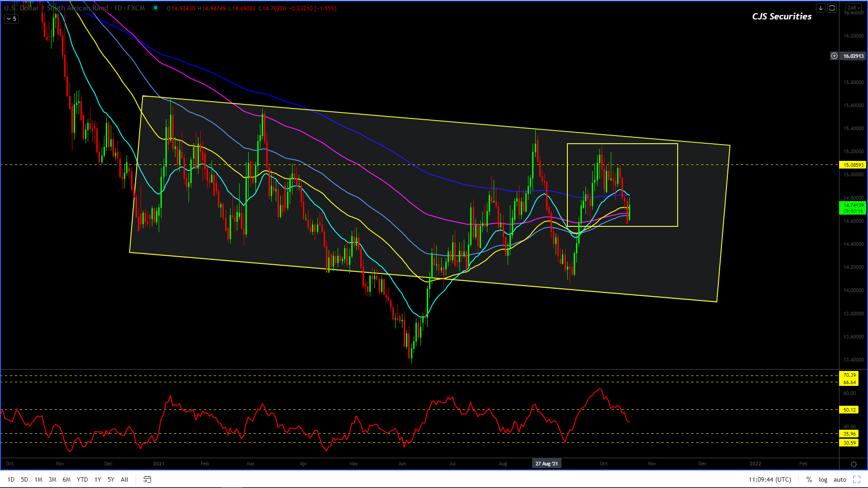
Task: Open timezone menu showing 11:09:44 (UTC)
Action: 769,479
